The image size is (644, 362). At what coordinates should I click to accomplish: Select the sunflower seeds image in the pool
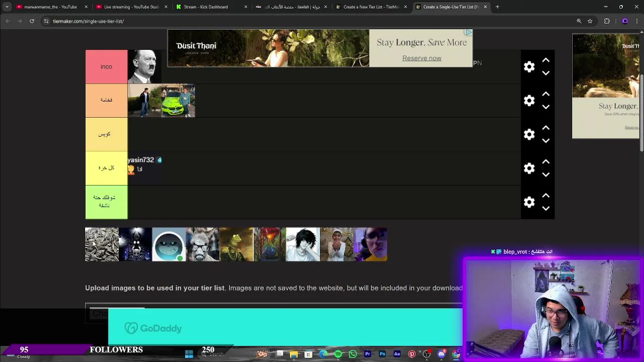102,244
